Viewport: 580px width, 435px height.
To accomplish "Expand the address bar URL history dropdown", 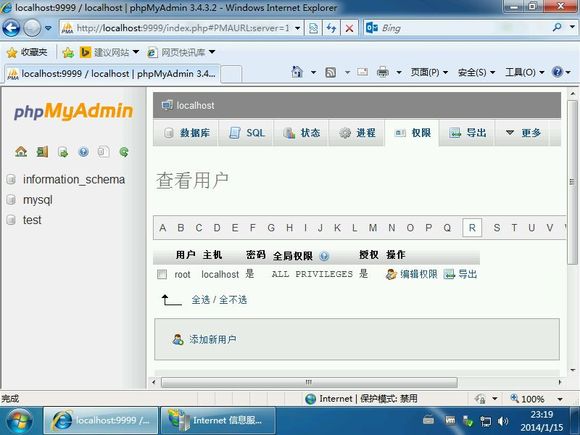I will [297, 28].
